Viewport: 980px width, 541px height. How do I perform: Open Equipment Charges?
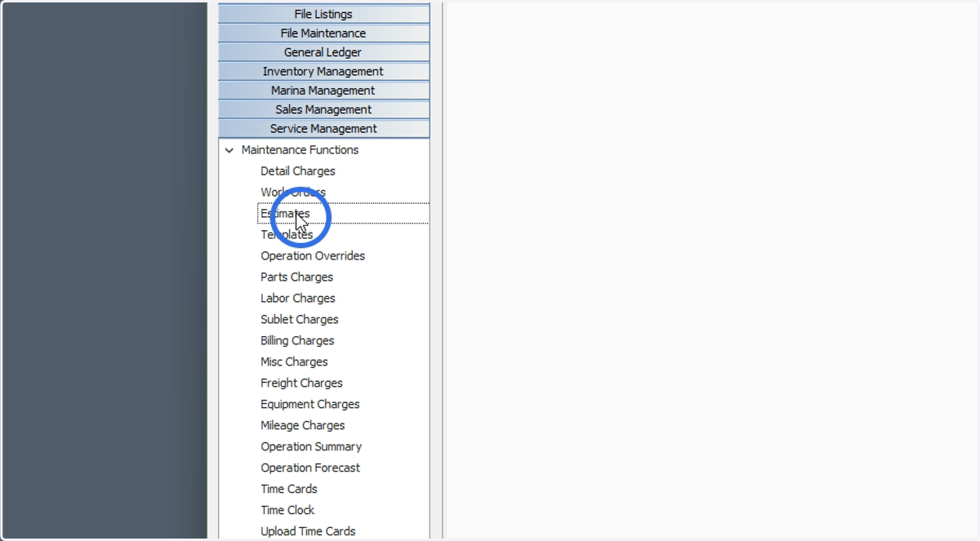point(310,405)
